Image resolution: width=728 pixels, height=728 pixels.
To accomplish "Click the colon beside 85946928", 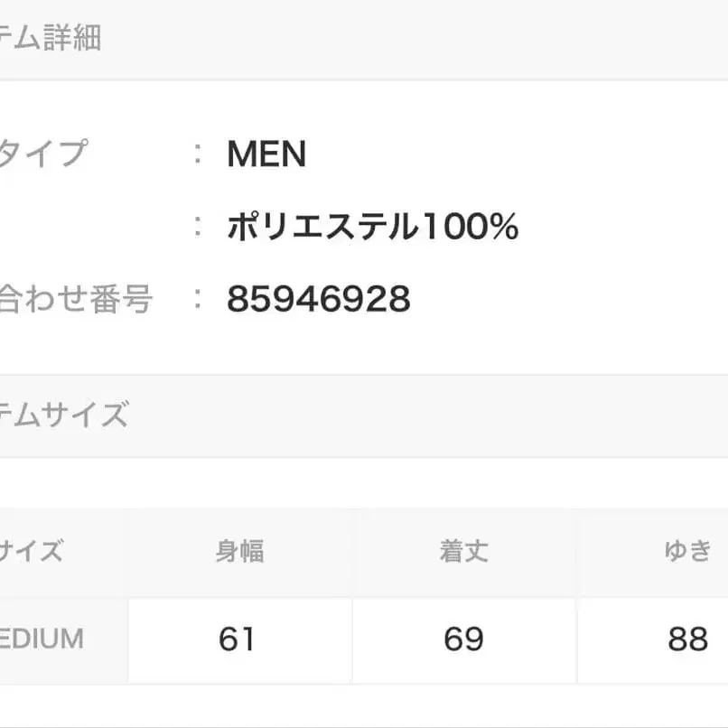I will 198,299.
